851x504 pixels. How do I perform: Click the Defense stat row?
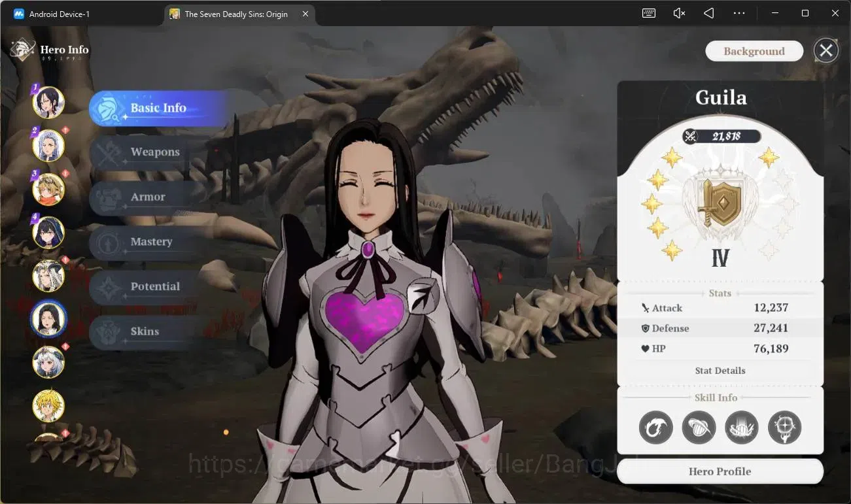(720, 328)
